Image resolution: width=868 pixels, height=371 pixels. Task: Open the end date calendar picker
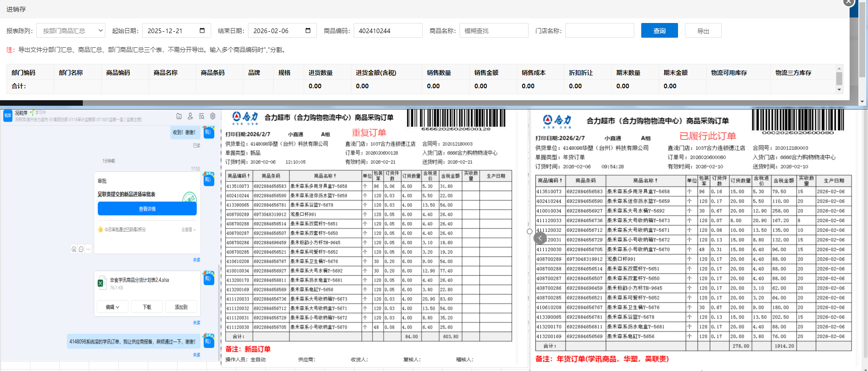(308, 31)
